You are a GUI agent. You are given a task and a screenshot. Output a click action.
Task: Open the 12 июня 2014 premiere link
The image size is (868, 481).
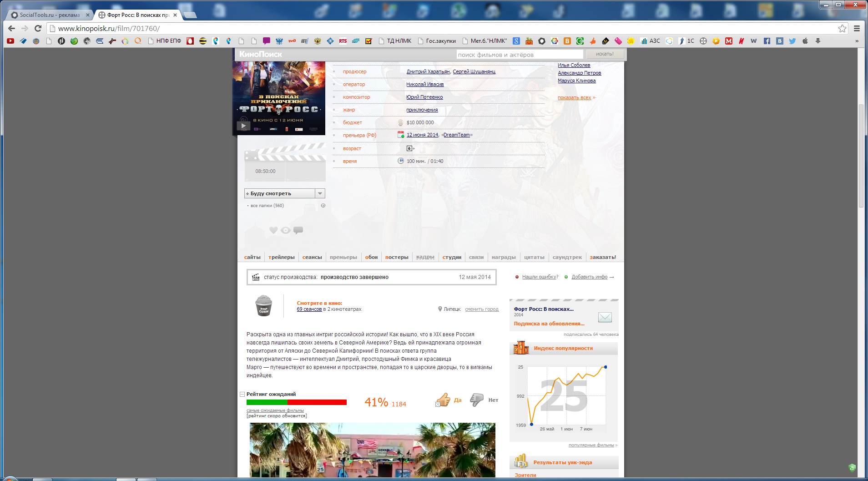tap(422, 135)
